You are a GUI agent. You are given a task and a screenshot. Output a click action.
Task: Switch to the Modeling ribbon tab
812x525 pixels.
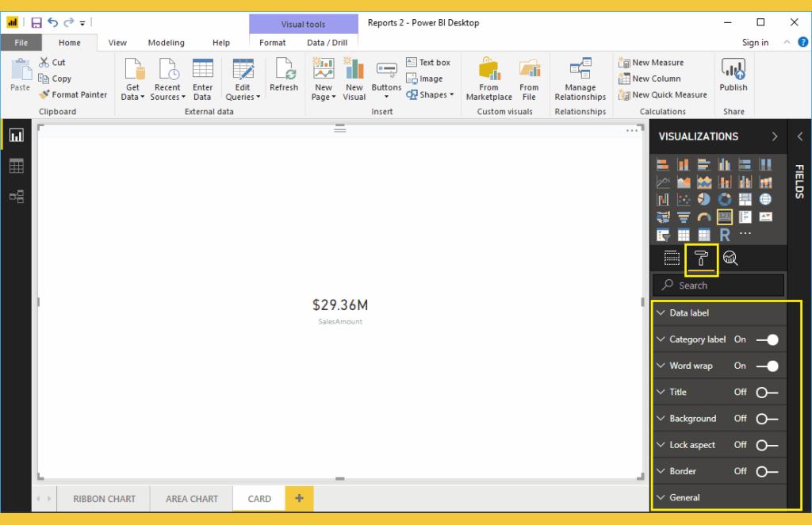(x=166, y=43)
